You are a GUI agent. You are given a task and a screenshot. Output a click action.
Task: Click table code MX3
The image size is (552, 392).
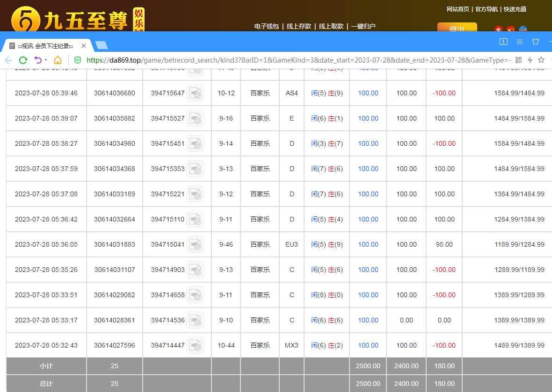[291, 345]
